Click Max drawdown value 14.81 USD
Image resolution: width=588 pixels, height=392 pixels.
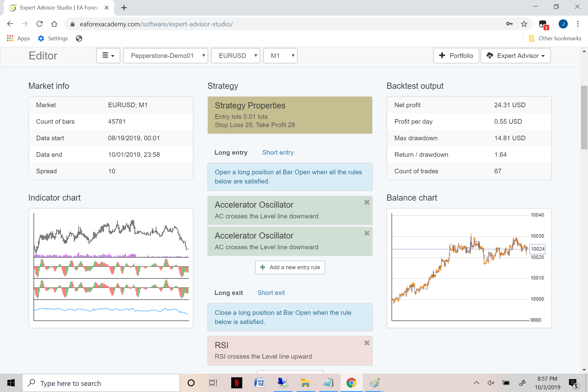coord(510,138)
